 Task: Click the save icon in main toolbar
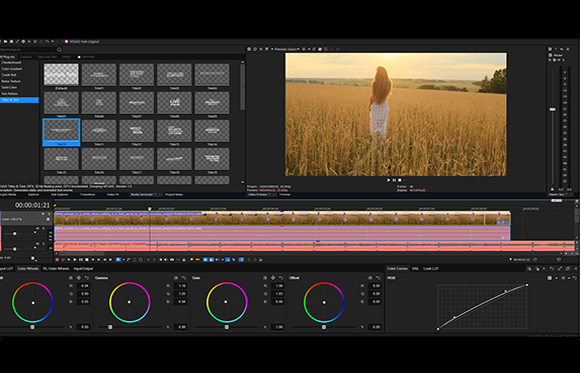12,41
